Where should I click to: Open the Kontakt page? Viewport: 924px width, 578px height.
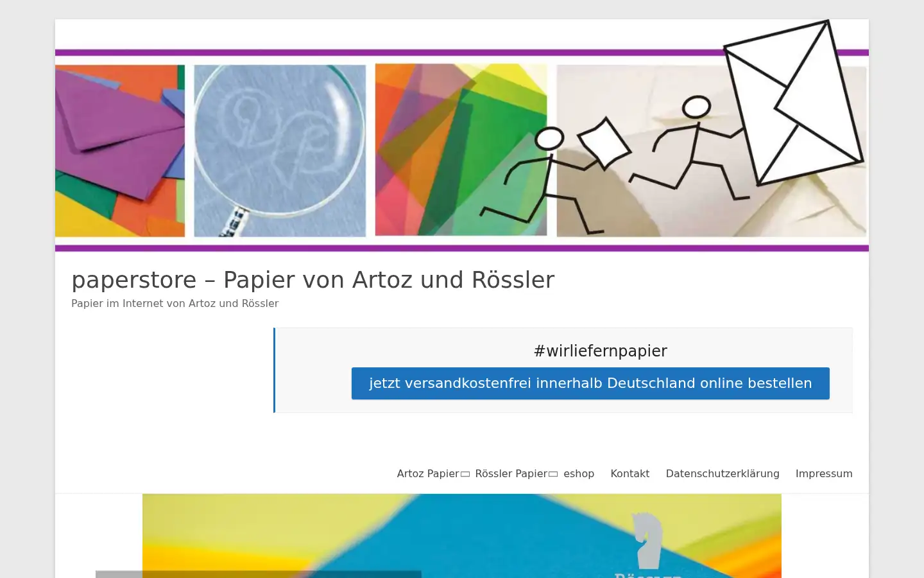tap(630, 474)
